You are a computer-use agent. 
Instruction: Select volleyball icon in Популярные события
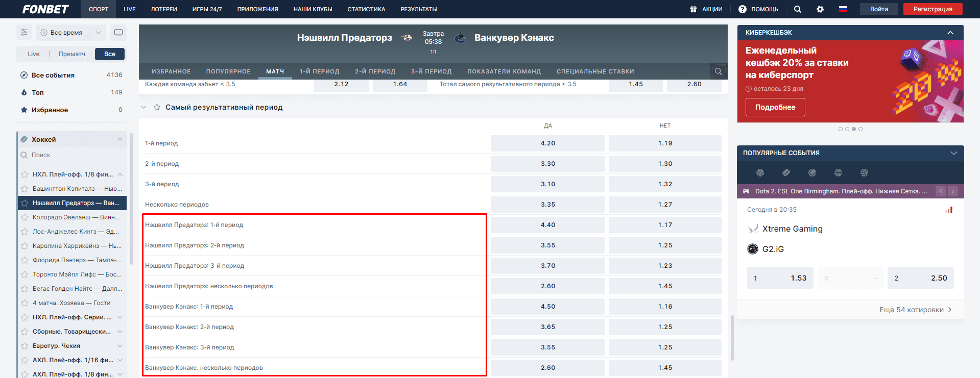(864, 173)
